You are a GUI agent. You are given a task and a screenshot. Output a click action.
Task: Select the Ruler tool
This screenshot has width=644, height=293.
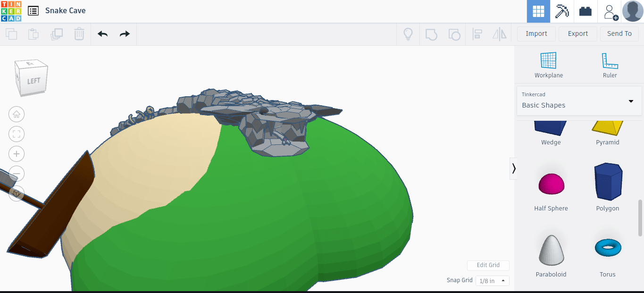[610, 64]
